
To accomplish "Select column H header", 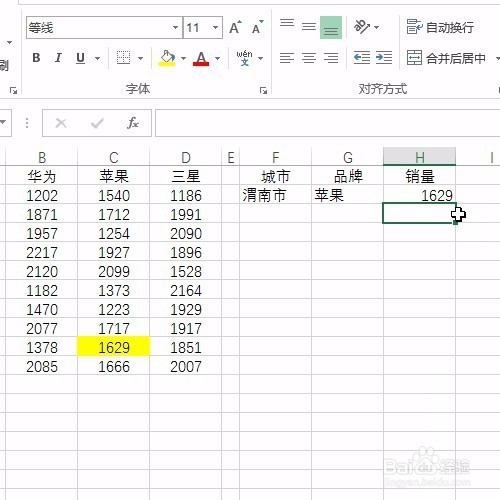I will (x=420, y=157).
